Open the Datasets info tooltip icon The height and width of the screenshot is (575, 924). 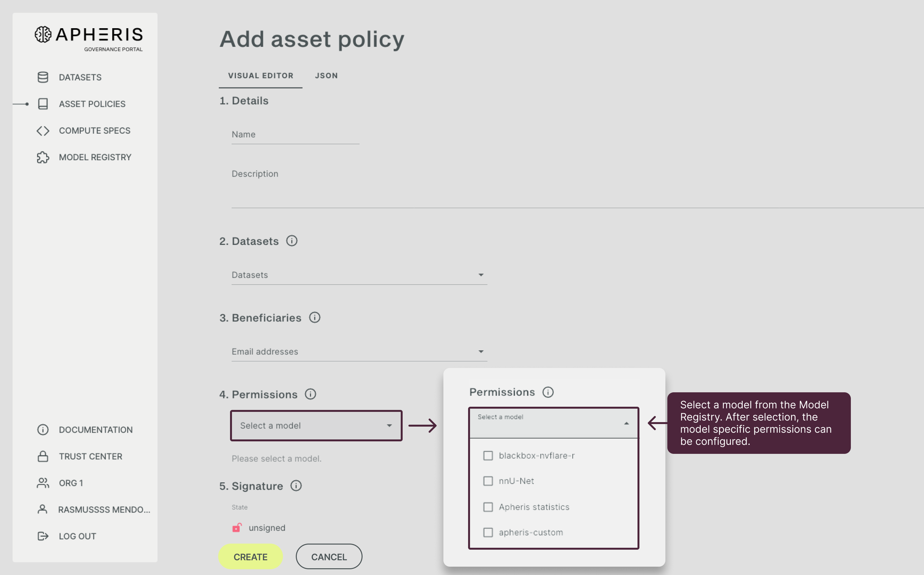click(292, 240)
